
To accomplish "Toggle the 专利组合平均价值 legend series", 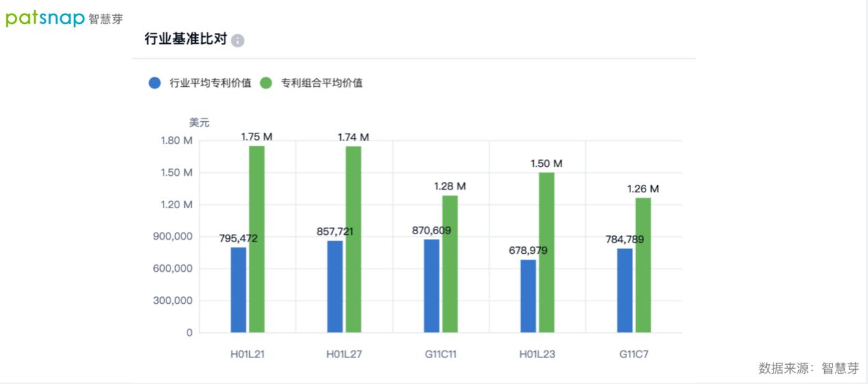I will 322,83.
